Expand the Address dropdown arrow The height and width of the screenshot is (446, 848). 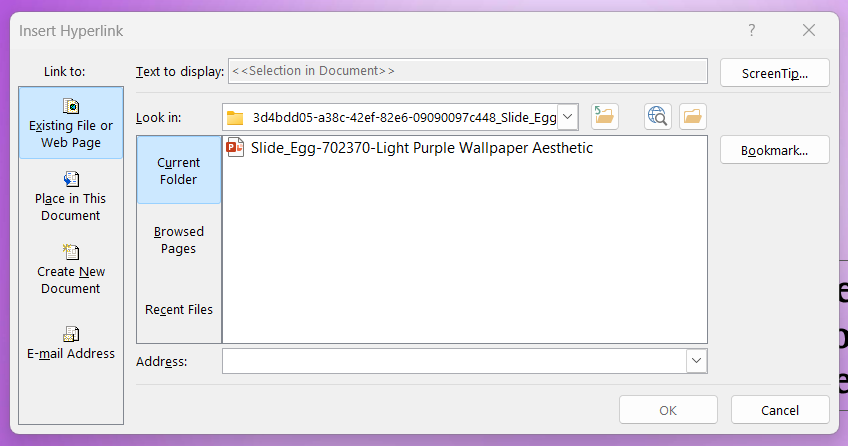696,361
